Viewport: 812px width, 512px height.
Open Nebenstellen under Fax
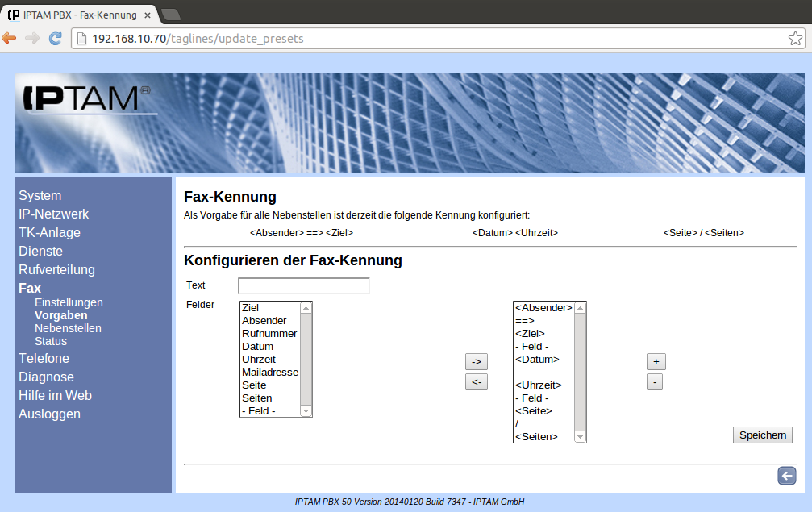click(x=68, y=328)
